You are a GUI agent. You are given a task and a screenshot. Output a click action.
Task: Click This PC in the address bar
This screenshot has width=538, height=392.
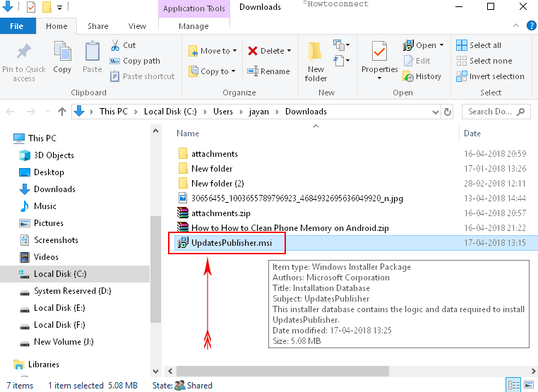pyautogui.click(x=113, y=112)
